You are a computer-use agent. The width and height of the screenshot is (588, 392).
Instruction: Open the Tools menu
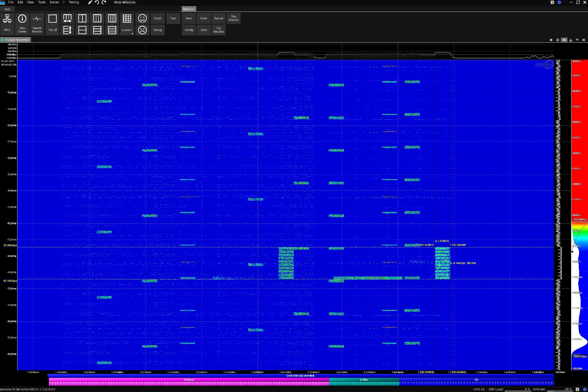tap(42, 2)
